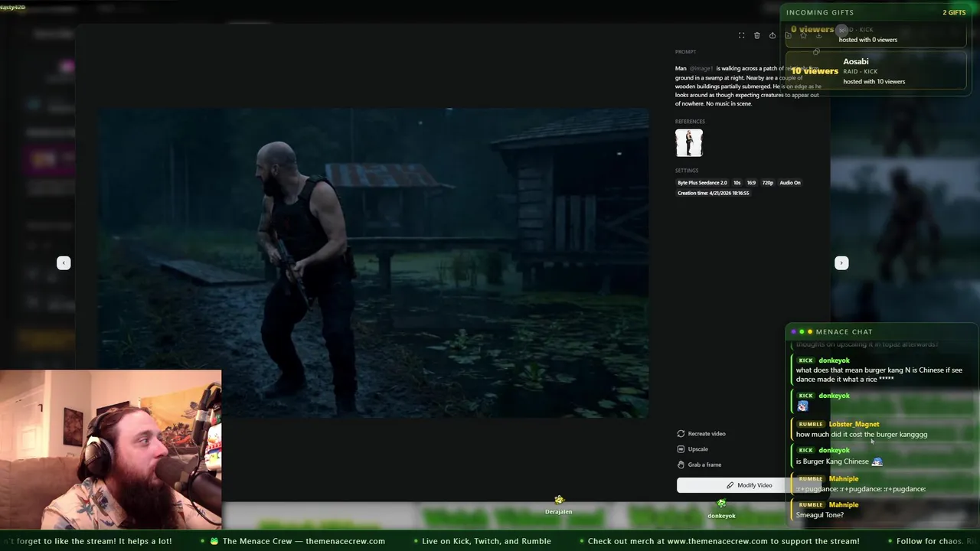Click the 2 GIFTS counter
Viewport: 980px width, 551px height.
[954, 12]
